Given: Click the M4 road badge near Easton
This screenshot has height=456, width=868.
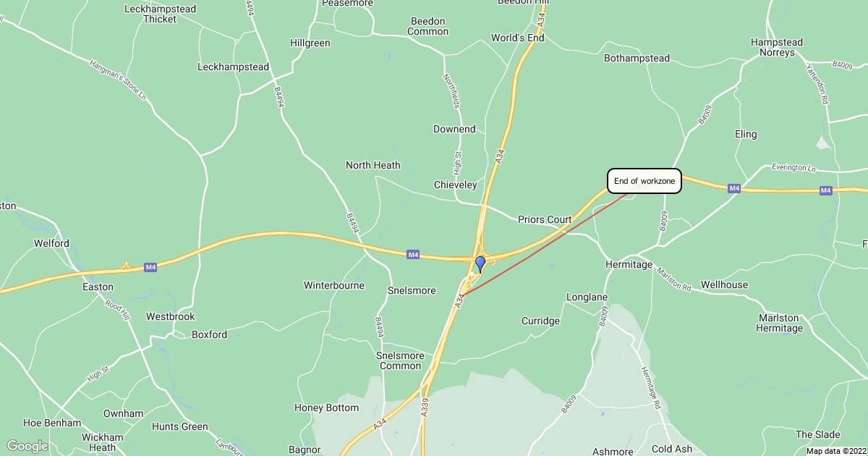Looking at the screenshot, I should click(x=150, y=267).
